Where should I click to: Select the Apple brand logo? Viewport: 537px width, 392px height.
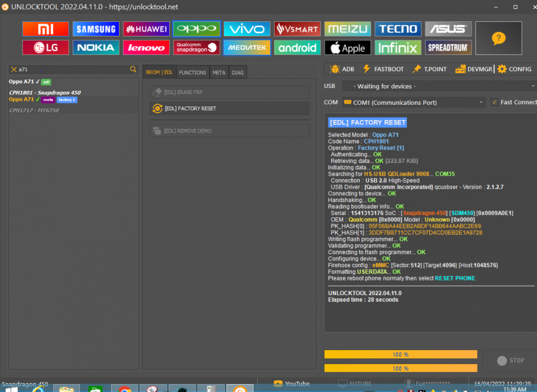(348, 48)
